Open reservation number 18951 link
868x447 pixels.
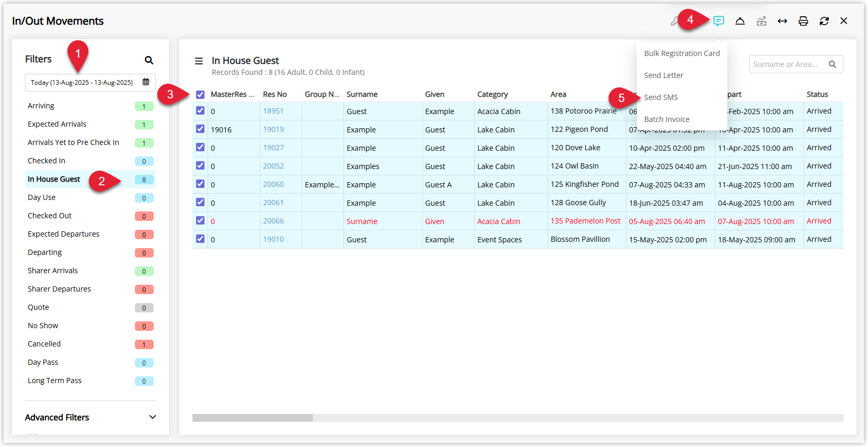point(273,111)
